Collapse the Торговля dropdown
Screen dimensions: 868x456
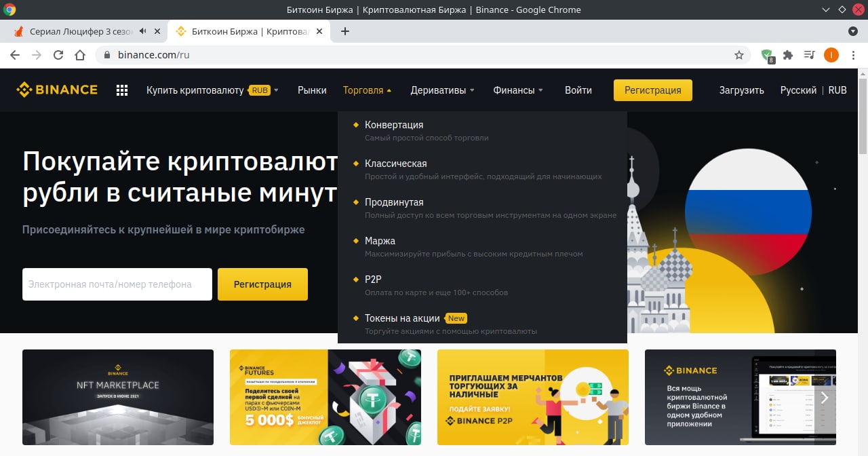367,90
